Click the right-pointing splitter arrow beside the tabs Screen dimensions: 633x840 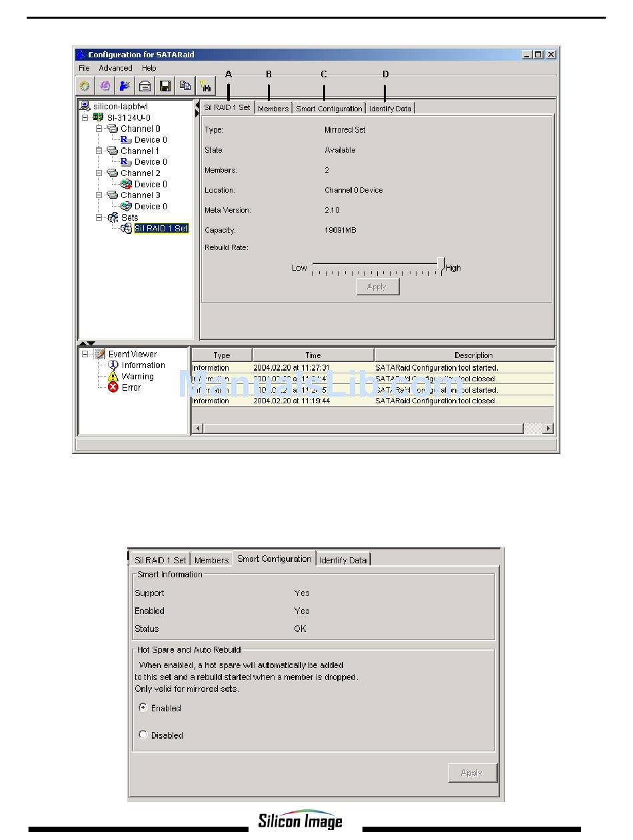(197, 114)
